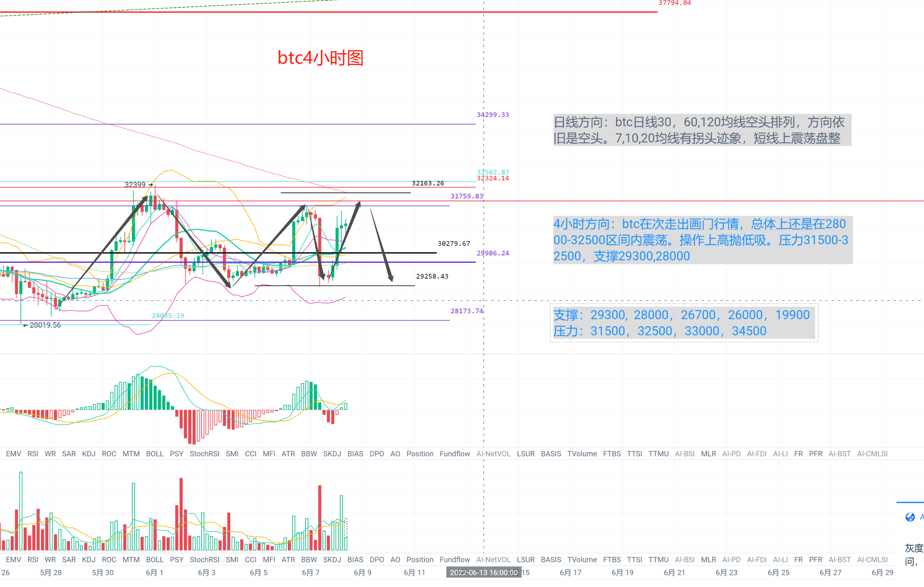The height and width of the screenshot is (587, 924).
Task: Open AI-NetVOL indicator below the MACD pane
Action: point(493,454)
